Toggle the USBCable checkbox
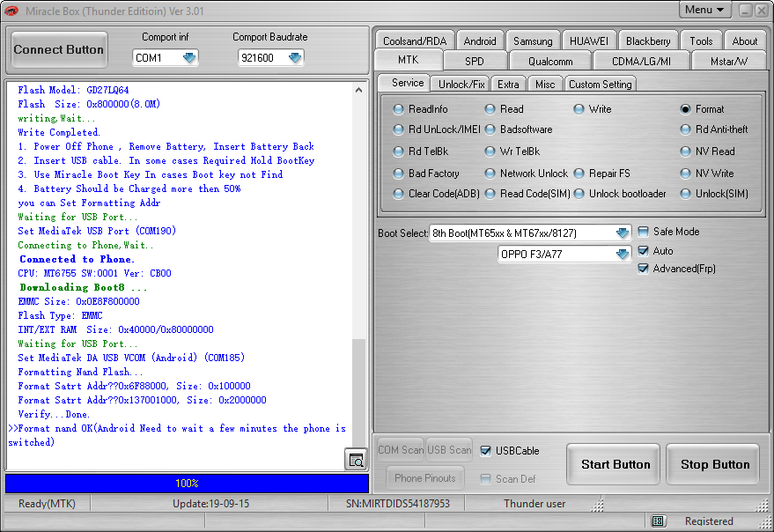Screen dimensions: 774x532 point(486,450)
